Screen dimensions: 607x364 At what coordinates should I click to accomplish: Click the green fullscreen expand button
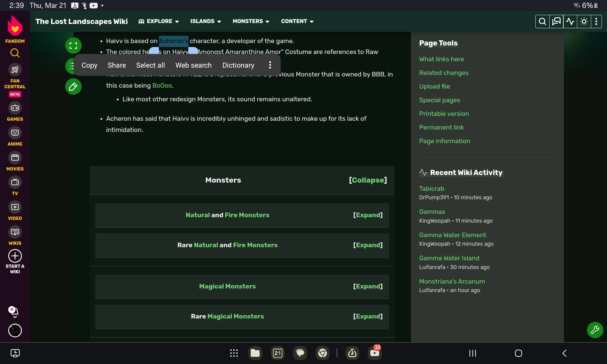pos(73,46)
